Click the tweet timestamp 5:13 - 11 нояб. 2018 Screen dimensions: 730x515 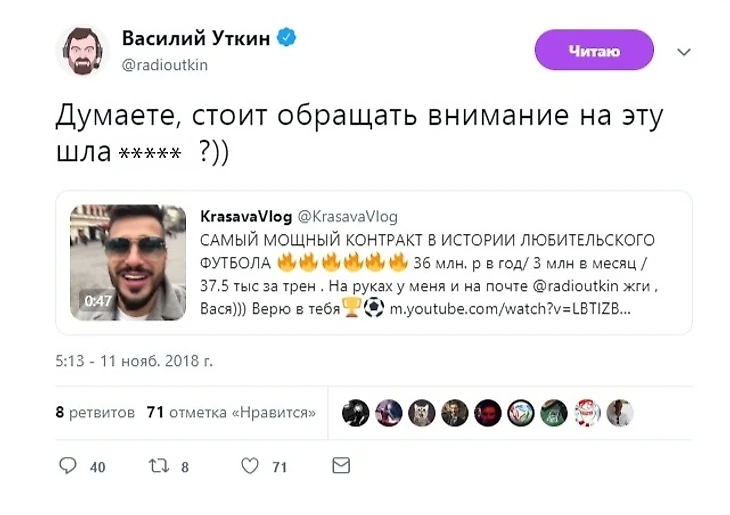tap(134, 361)
